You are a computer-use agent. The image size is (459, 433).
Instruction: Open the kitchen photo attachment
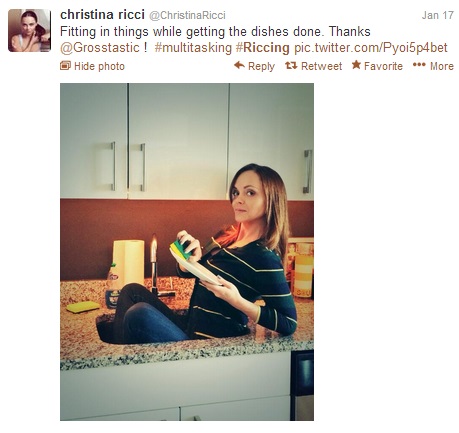pos(187,252)
